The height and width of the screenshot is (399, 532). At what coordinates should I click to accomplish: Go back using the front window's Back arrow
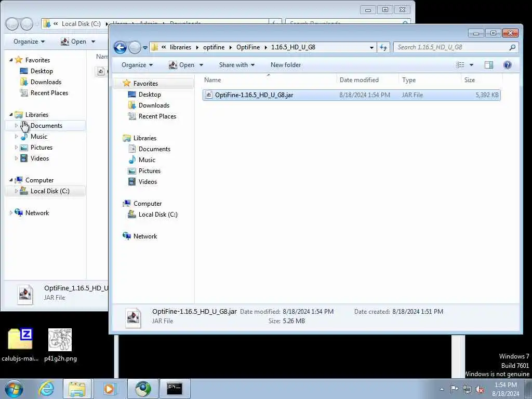[x=120, y=47]
